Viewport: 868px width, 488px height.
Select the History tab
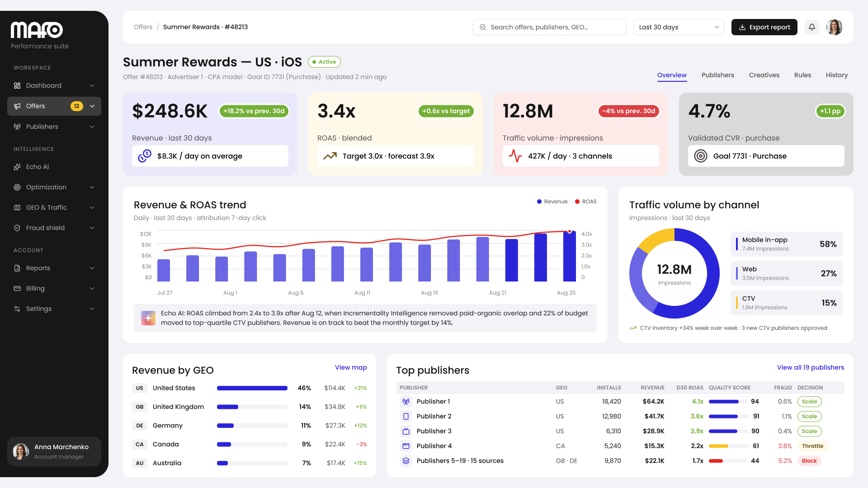tap(837, 75)
